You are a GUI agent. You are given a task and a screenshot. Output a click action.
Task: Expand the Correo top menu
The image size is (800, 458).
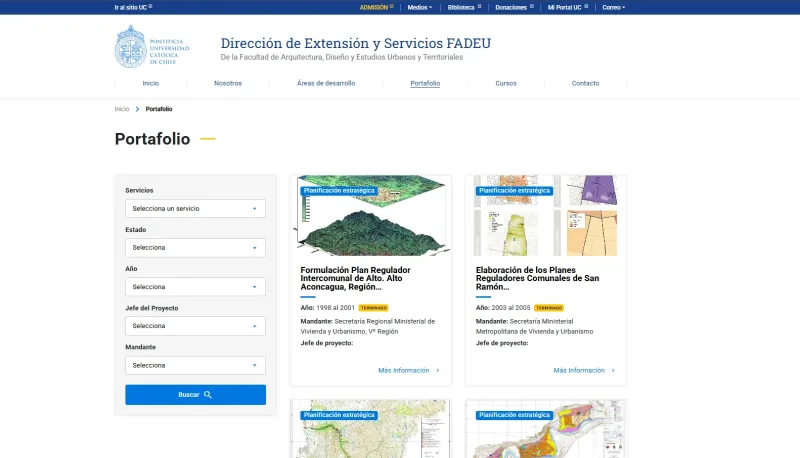click(x=613, y=8)
